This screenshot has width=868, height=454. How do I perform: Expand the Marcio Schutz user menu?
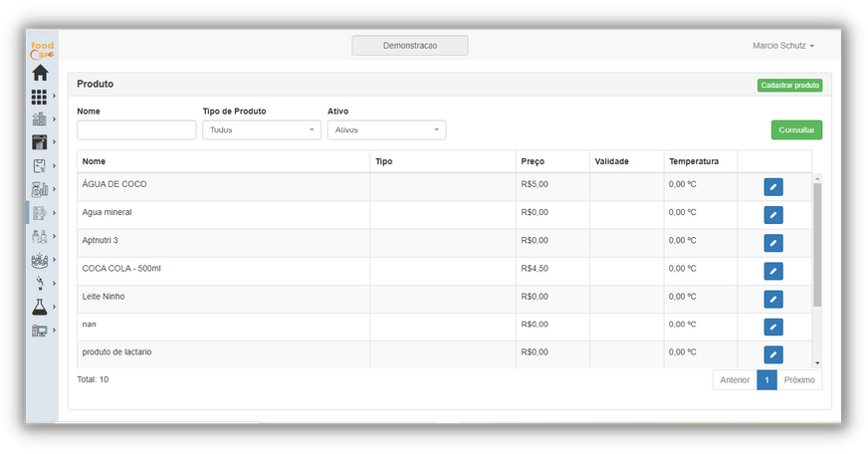[782, 46]
